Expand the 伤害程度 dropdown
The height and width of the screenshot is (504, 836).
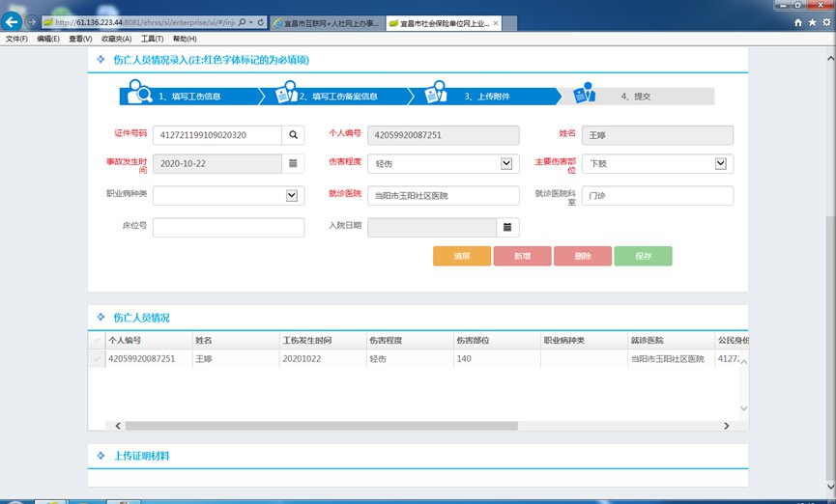click(x=506, y=164)
